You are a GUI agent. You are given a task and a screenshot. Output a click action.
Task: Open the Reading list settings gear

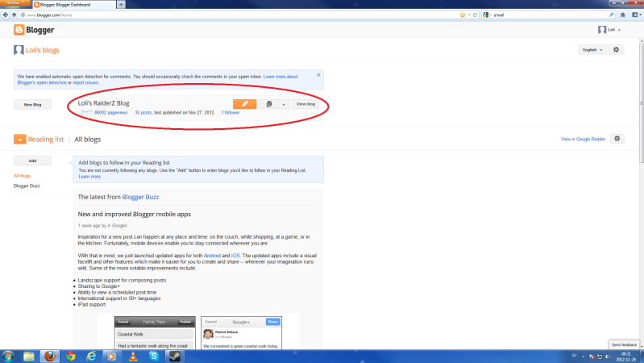coord(617,139)
